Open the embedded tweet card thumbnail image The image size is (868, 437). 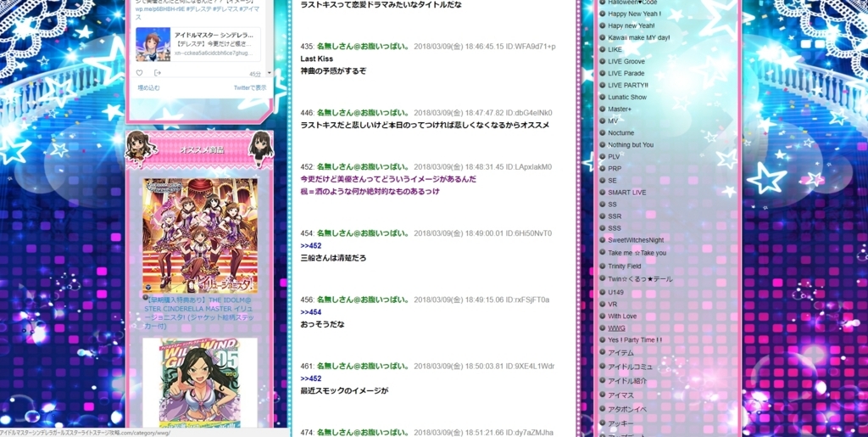pyautogui.click(x=153, y=44)
